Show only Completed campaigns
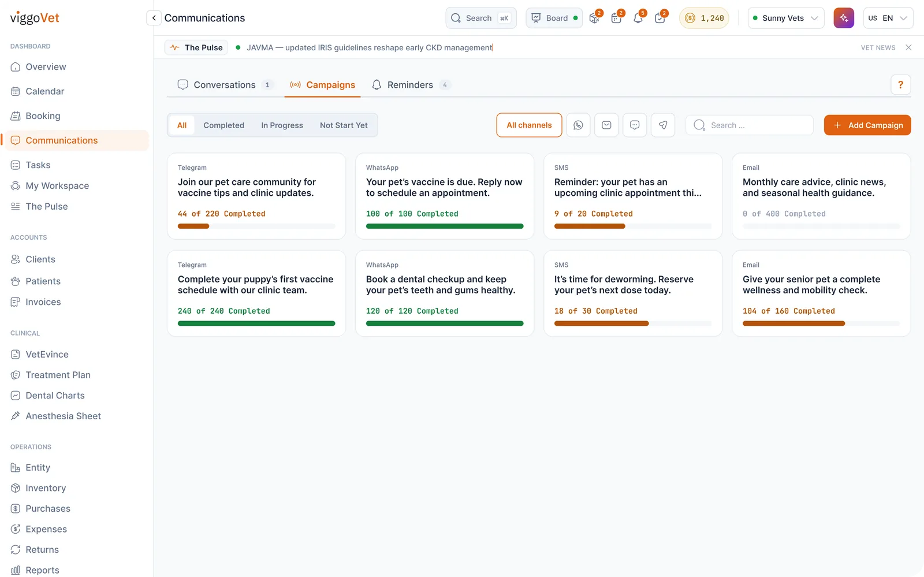This screenshot has height=577, width=924. pyautogui.click(x=223, y=125)
